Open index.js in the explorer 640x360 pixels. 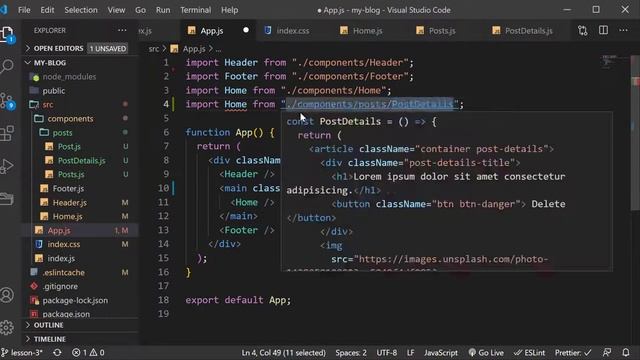click(x=61, y=258)
